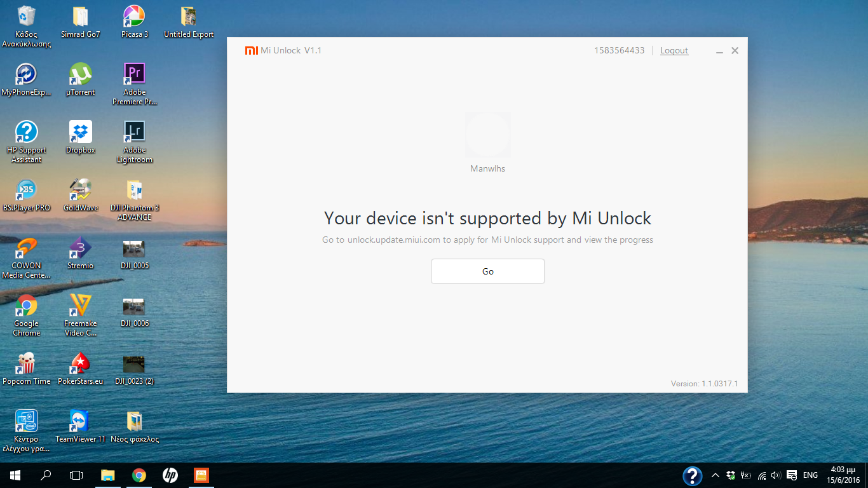This screenshot has width=868, height=488.
Task: Click the Go button
Action: click(487, 271)
